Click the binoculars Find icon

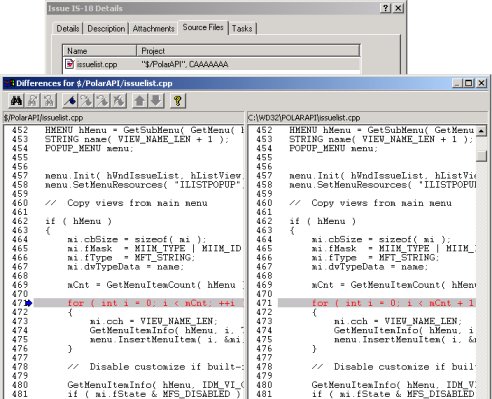(x=16, y=101)
